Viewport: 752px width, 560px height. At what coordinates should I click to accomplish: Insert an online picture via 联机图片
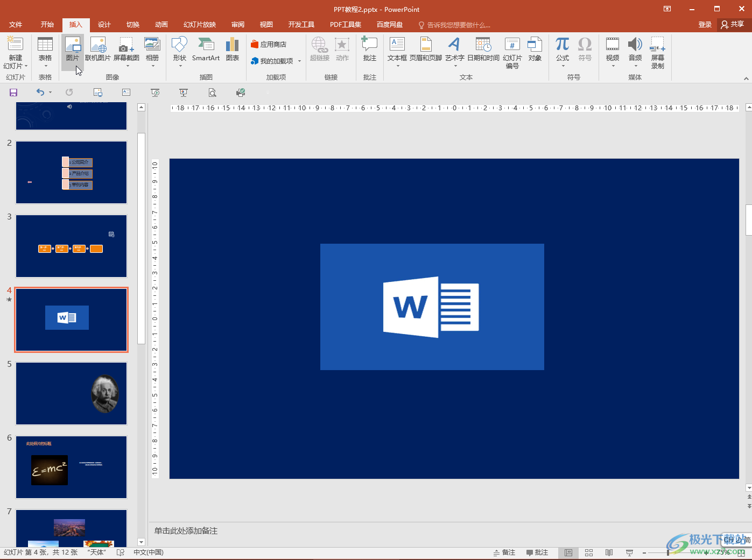(98, 49)
